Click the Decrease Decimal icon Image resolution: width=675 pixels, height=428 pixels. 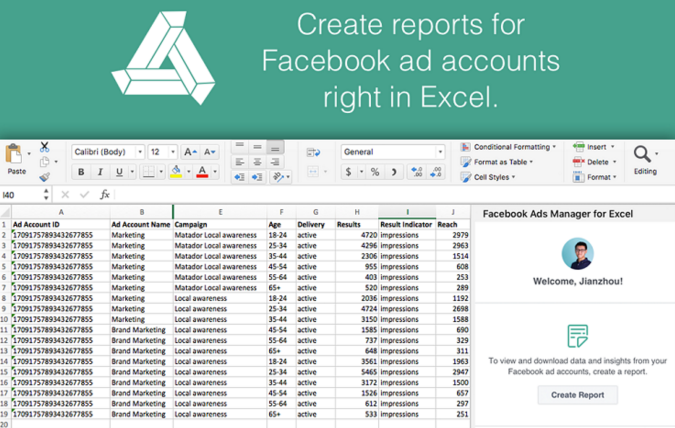click(436, 172)
